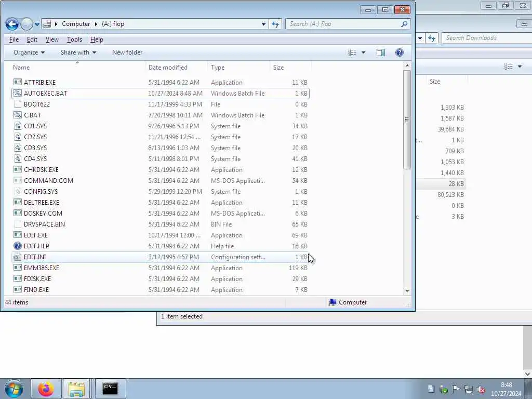
Task: Select the CD3.SYS file icon
Action: click(x=18, y=148)
